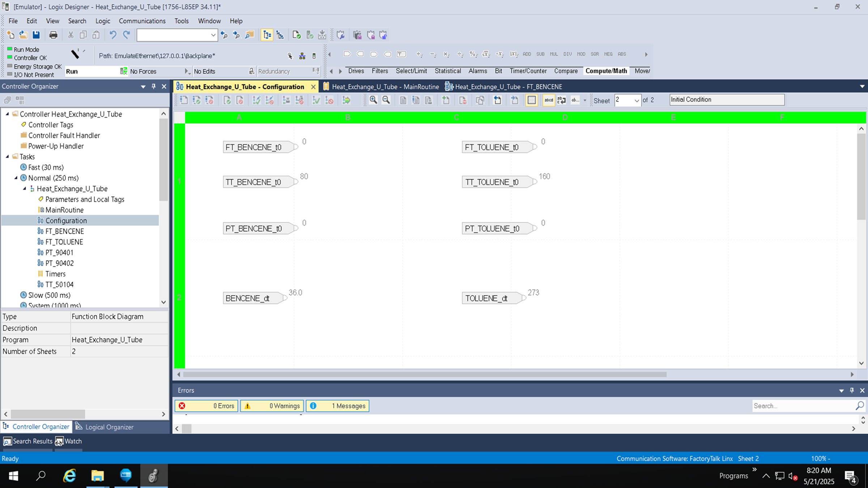Click inside the Initial Condition sheet name field

(x=727, y=100)
